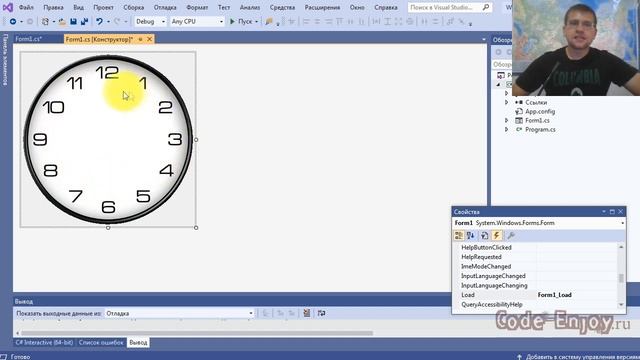Image resolution: width=640 pixels, height=360 pixels.
Task: Open the Form1 object selector dropdown in Свойства
Action: click(x=622, y=223)
